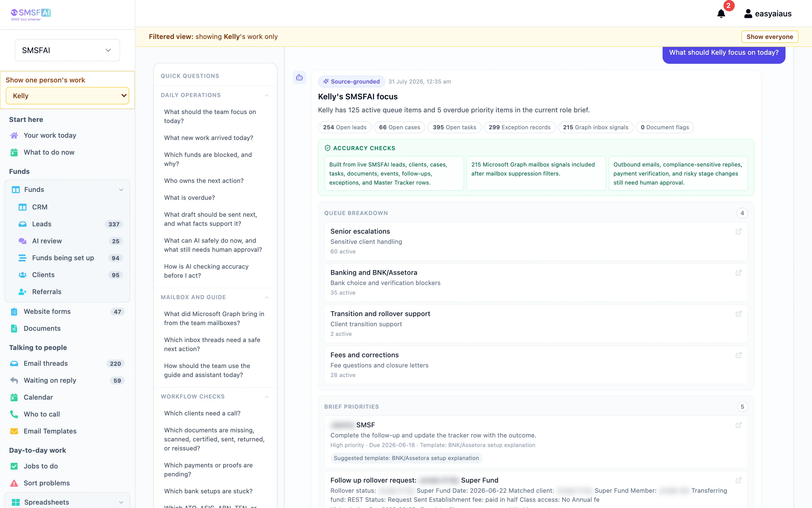Screen dimensions: 812x508
Task: Open Email threads
Action: point(67,364)
